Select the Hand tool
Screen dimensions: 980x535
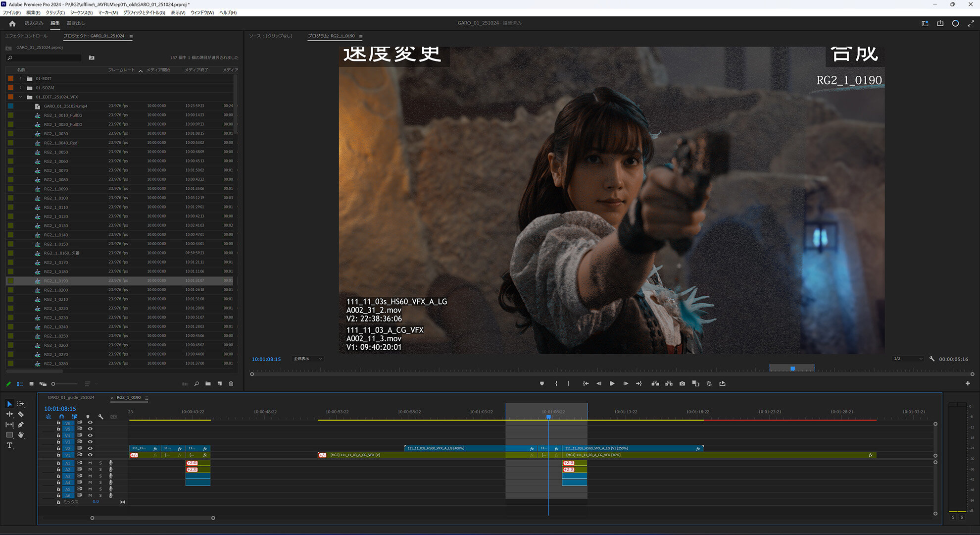pyautogui.click(x=21, y=435)
